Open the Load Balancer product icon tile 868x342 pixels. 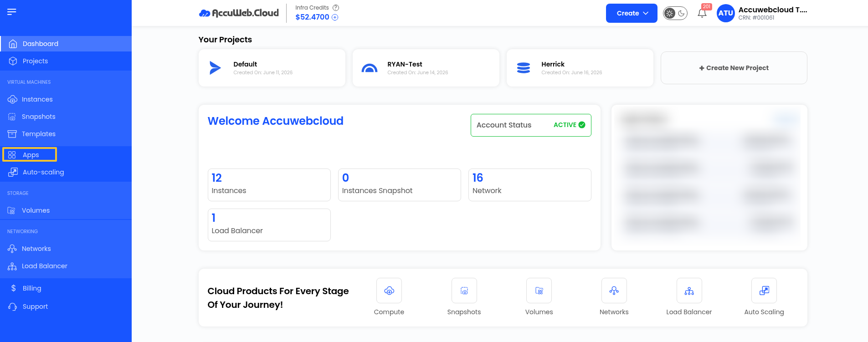click(x=689, y=291)
